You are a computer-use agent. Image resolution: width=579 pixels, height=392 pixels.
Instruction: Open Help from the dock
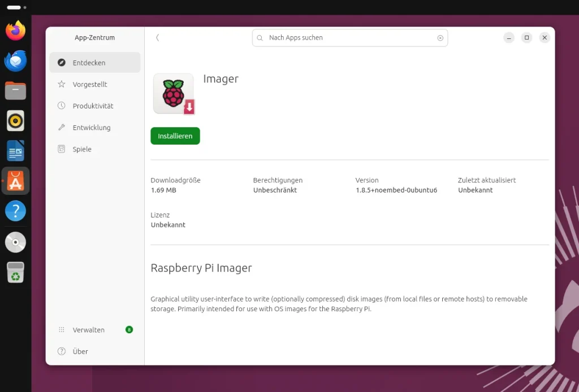15,211
